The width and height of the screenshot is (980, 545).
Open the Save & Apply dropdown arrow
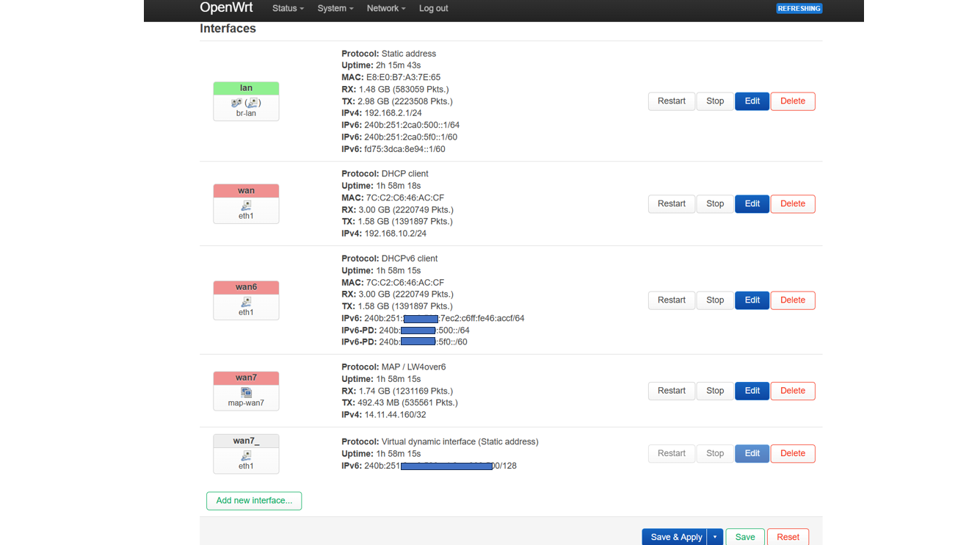(x=715, y=537)
